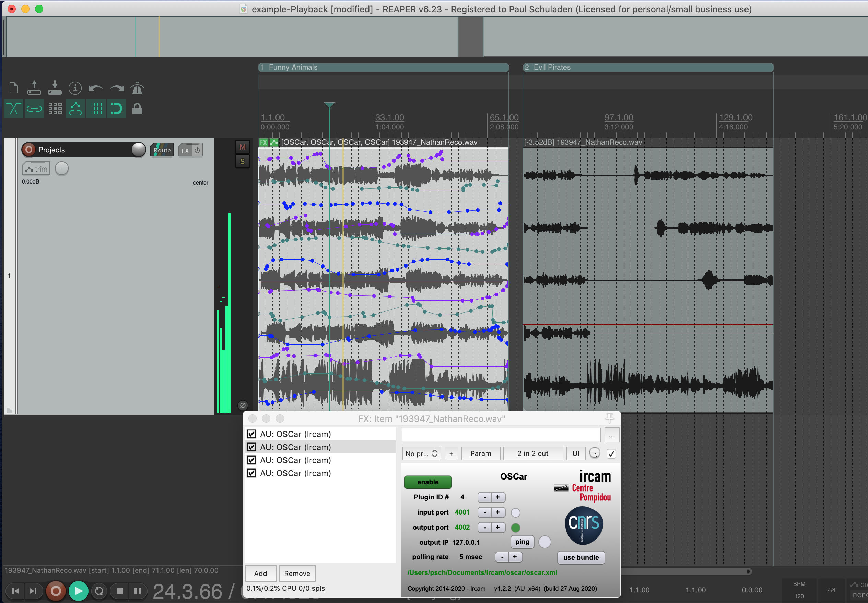Click the '+' save preset button
Screen dimensions: 868x603
click(451, 453)
